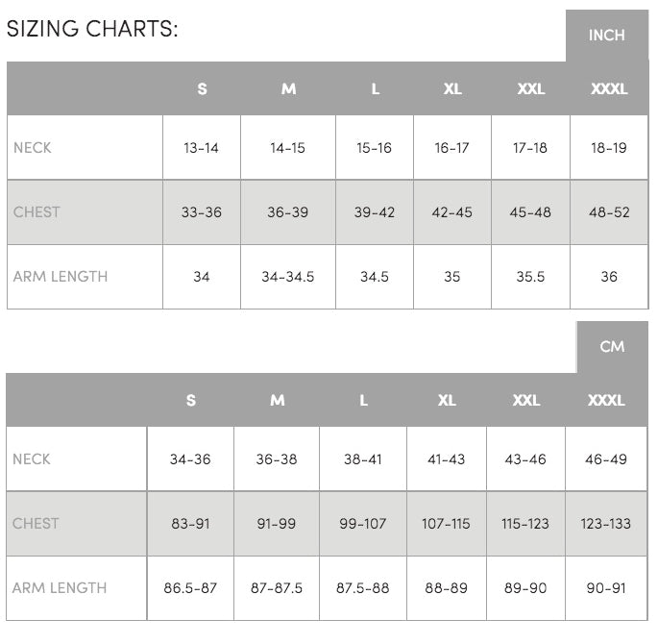The image size is (658, 644).
Task: Select inch neck cell 16-17
Action: [452, 148]
